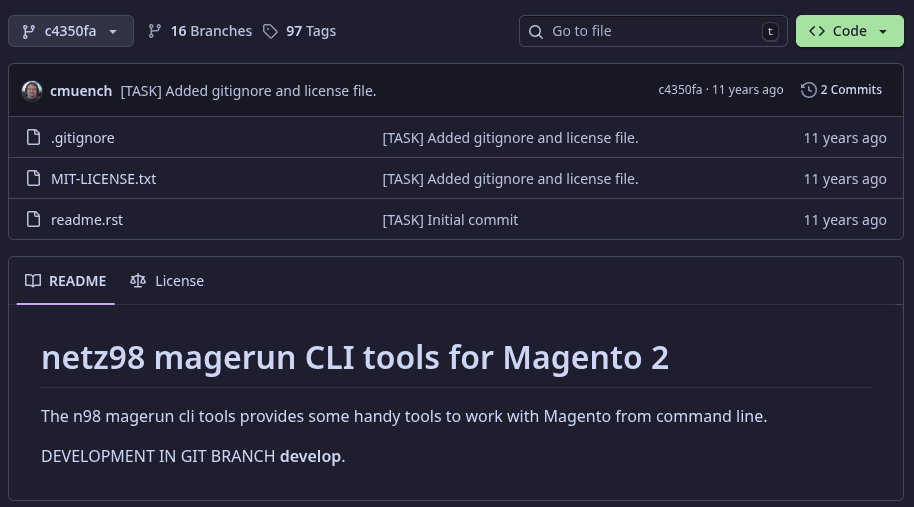Open the 16 Branches link
Image resolution: width=914 pixels, height=507 pixels.
click(x=200, y=31)
